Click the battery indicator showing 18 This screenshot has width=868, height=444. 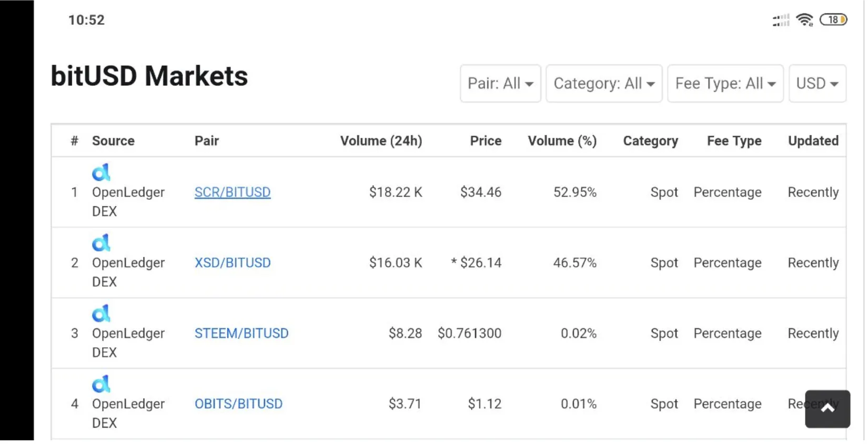pos(833,19)
